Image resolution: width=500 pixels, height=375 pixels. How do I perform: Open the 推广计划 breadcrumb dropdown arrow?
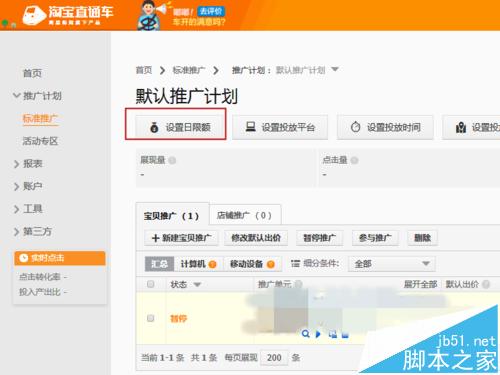[335, 69]
